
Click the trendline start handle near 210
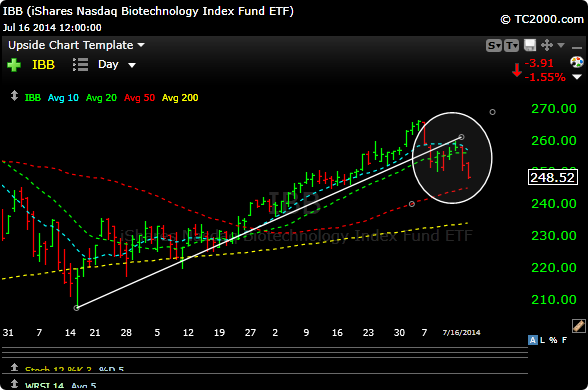click(76, 308)
